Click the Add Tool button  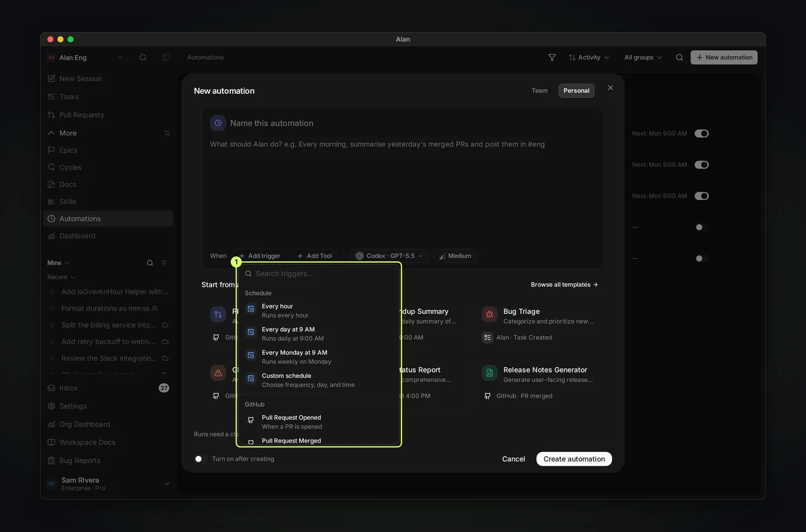(314, 256)
